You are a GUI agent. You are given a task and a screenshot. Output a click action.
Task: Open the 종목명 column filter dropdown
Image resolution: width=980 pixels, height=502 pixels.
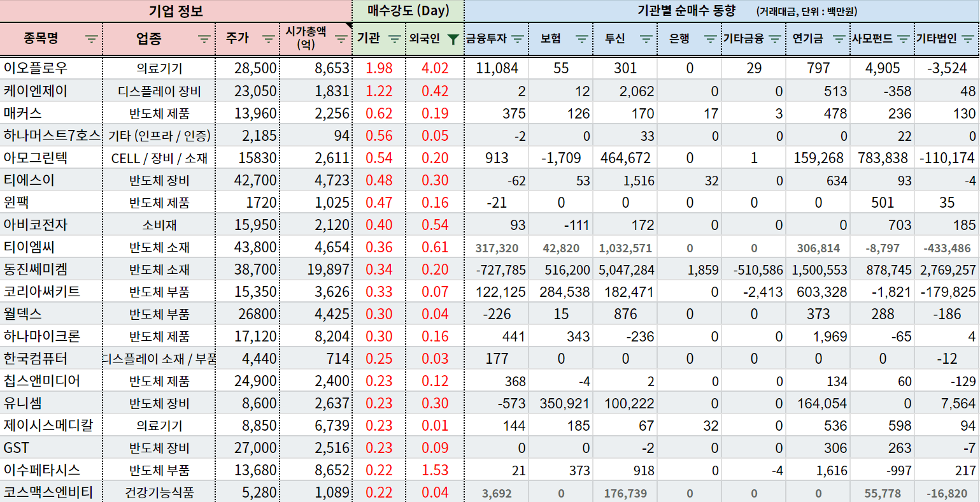92,39
